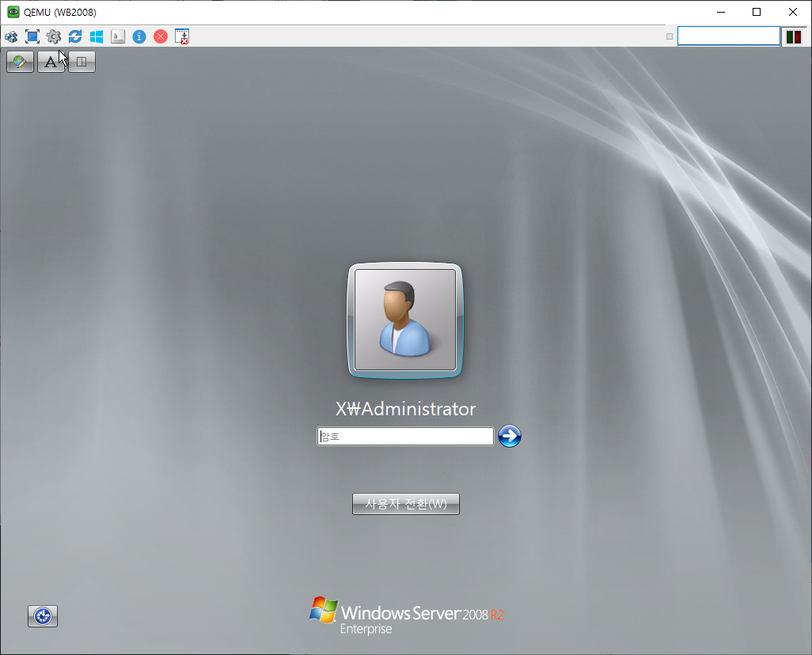Click the red circle X icon
This screenshot has width=812, height=655.
coord(161,36)
